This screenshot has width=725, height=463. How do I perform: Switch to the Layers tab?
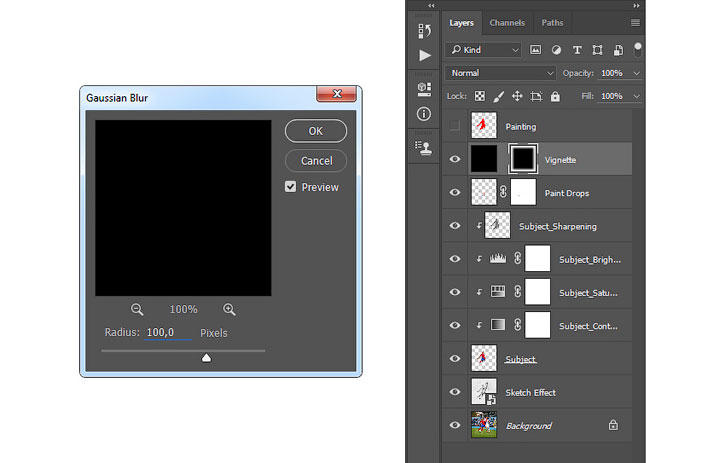click(x=461, y=23)
